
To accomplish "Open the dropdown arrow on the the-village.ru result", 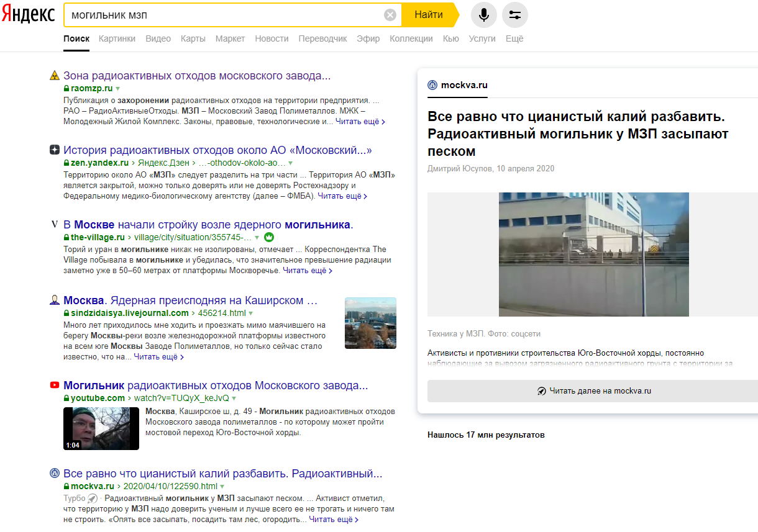I will pyautogui.click(x=258, y=238).
